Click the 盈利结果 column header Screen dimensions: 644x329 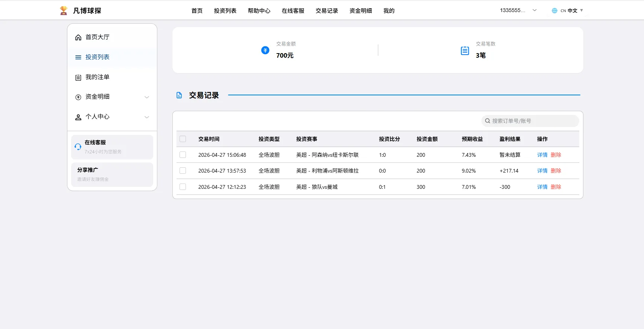(x=510, y=139)
